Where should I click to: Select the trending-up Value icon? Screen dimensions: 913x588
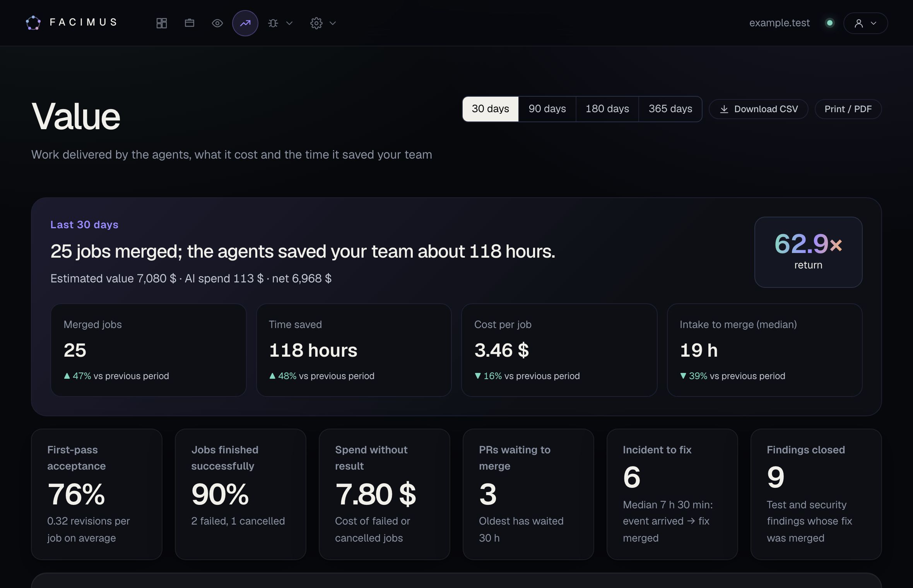tap(245, 23)
